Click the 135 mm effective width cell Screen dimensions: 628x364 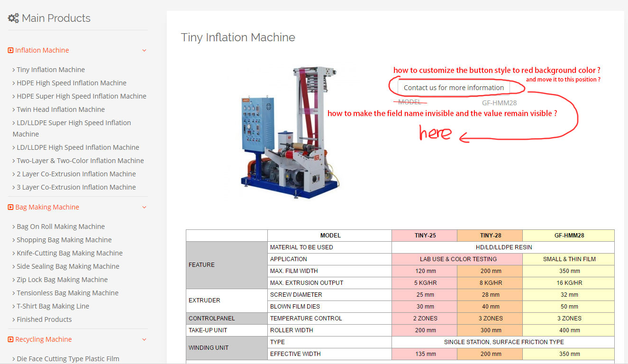(425, 354)
